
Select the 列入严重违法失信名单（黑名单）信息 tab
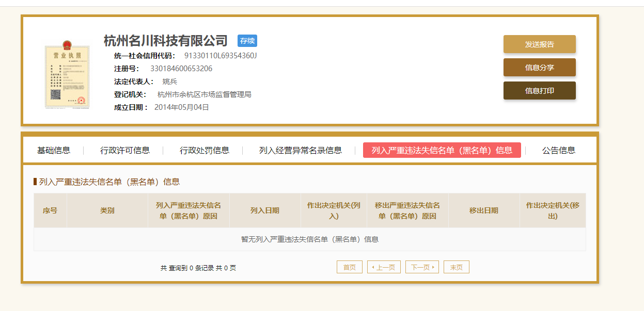pyautogui.click(x=442, y=150)
